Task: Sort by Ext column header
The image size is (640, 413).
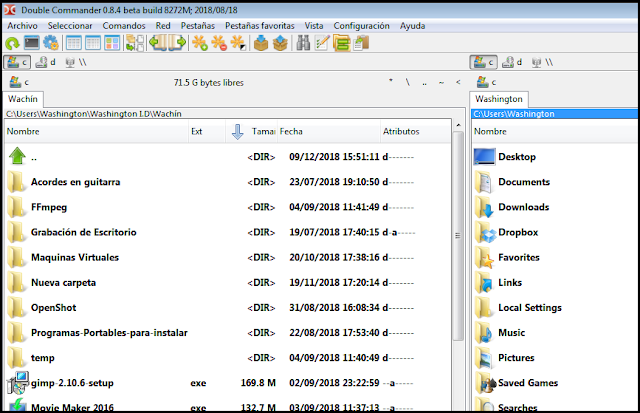Action: [x=207, y=131]
